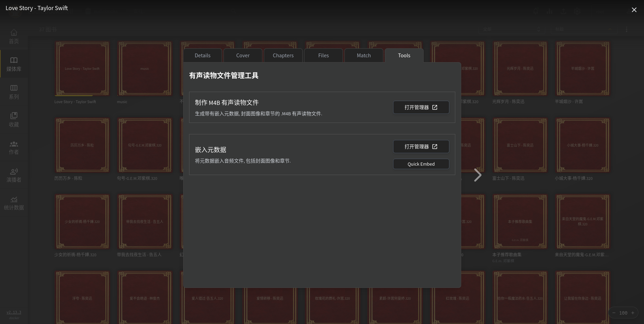Open the Authors (作者) sidebar item
The width and height of the screenshot is (644, 324).
(14, 148)
